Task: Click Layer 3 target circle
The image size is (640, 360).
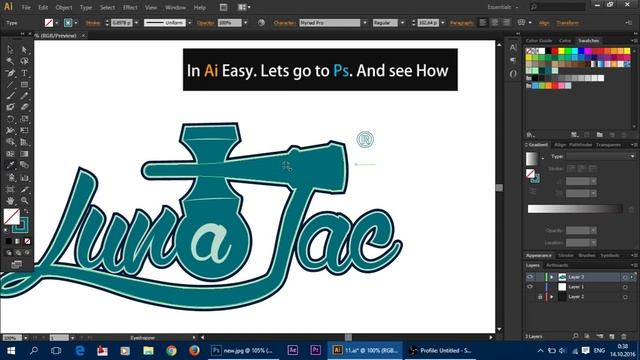Action: coord(625,277)
